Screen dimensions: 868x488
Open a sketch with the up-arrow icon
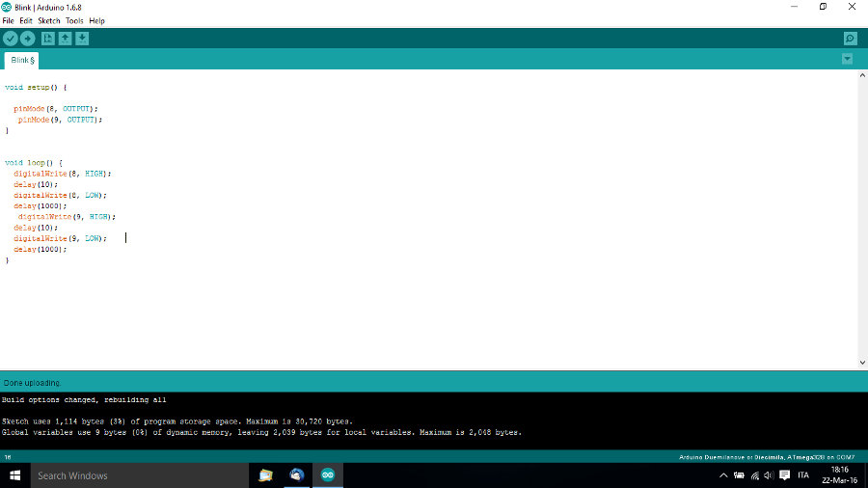coord(66,39)
